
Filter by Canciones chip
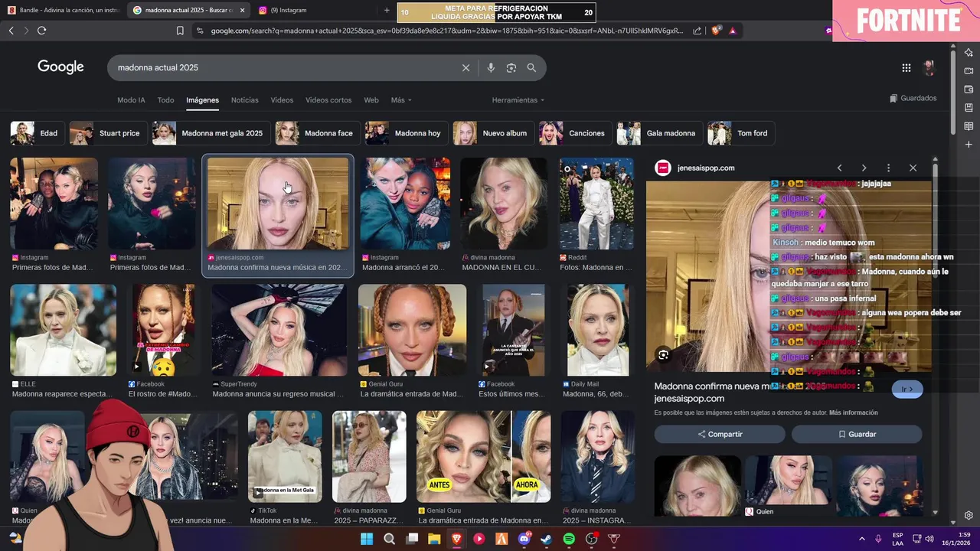(576, 133)
